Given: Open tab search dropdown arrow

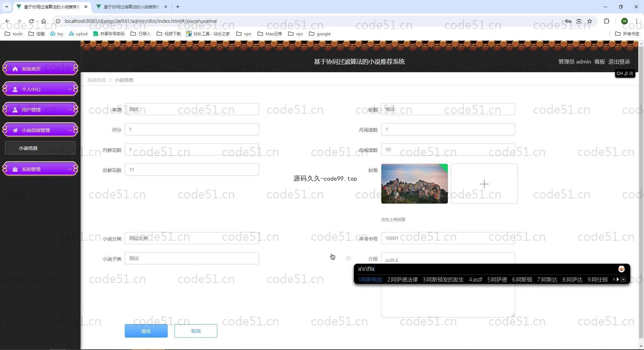Looking at the screenshot, I should 6,7.
